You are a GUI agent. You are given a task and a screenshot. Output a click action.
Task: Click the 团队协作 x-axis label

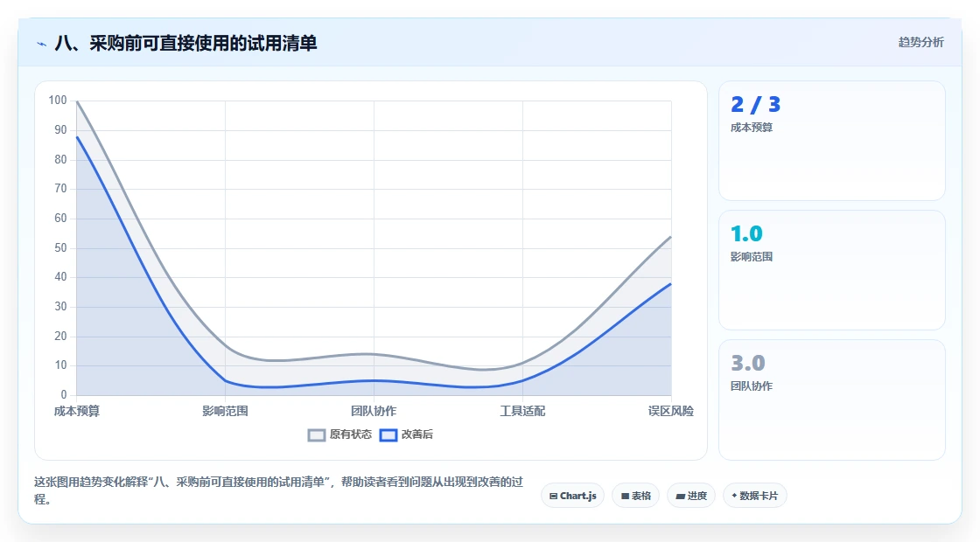[x=374, y=411]
